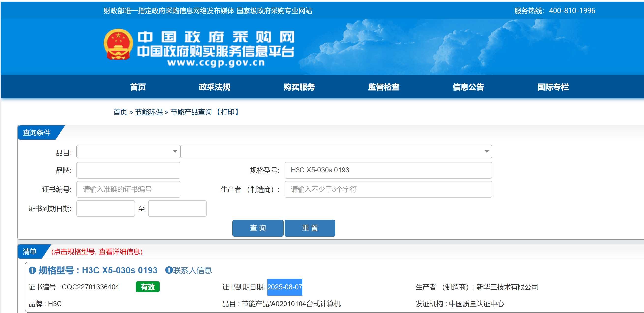Screen dimensions: 644x313
Task: Click the 规格型号 field containing H3C X5-030s 0193
Action: click(388, 170)
